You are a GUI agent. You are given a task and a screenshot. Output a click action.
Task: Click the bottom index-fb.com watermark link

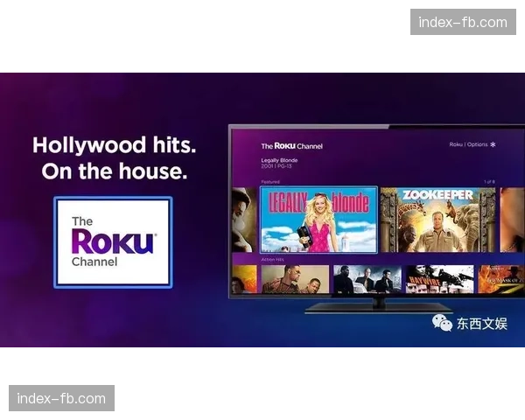click(x=62, y=399)
